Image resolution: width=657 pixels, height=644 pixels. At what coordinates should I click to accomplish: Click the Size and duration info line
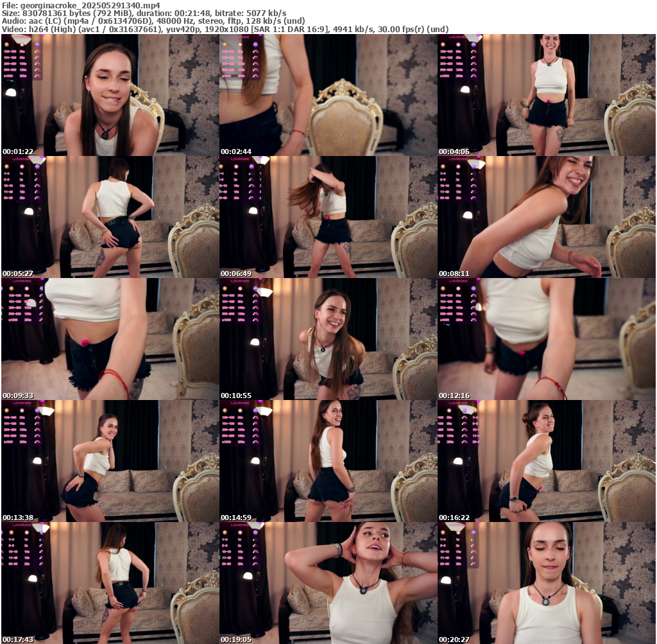(144, 13)
